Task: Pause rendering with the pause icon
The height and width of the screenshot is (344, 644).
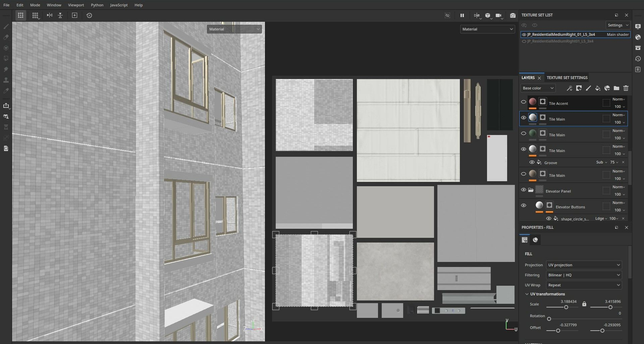Action: (462, 15)
